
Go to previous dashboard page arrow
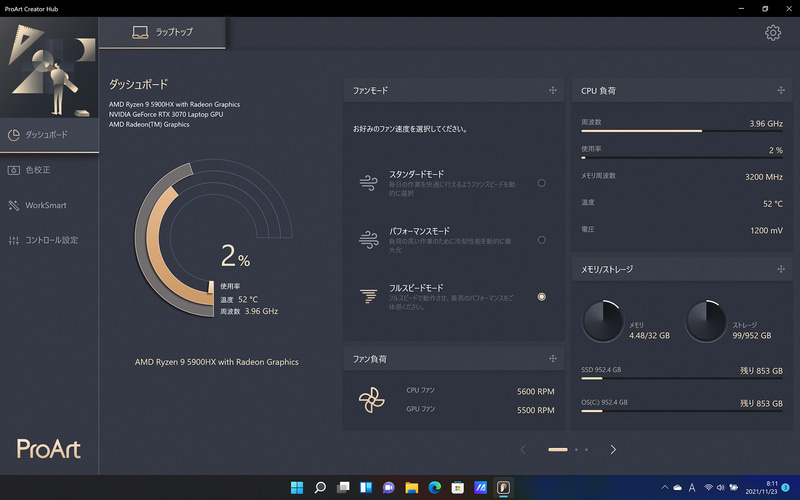click(x=522, y=449)
